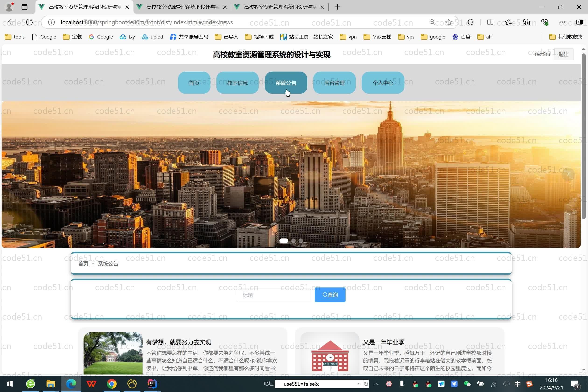Open the 站长工具 - 站长之家 bookmark

click(307, 37)
